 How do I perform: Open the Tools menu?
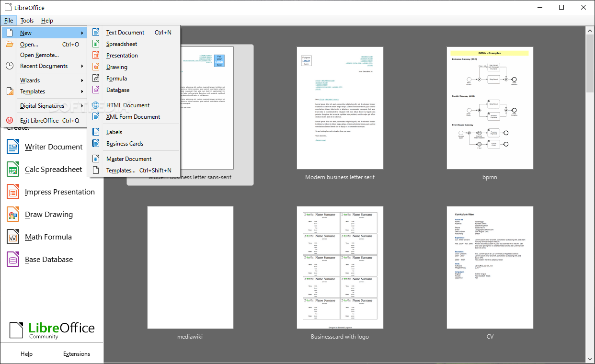tap(27, 21)
